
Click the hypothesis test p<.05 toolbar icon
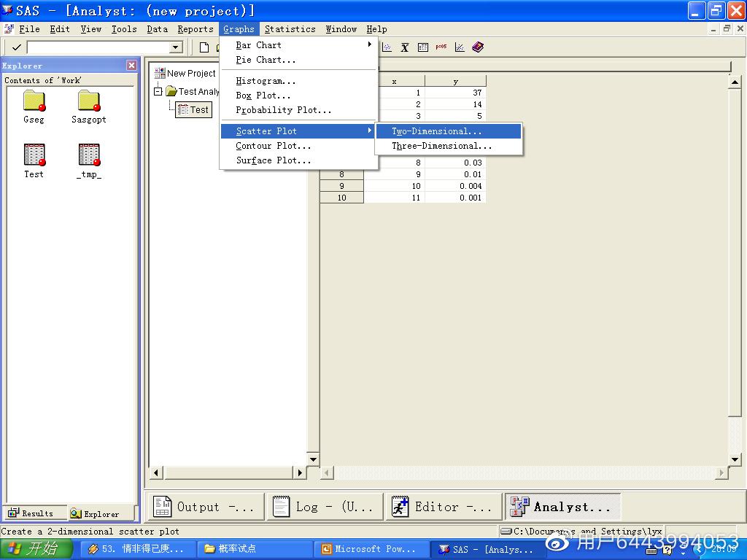click(441, 47)
